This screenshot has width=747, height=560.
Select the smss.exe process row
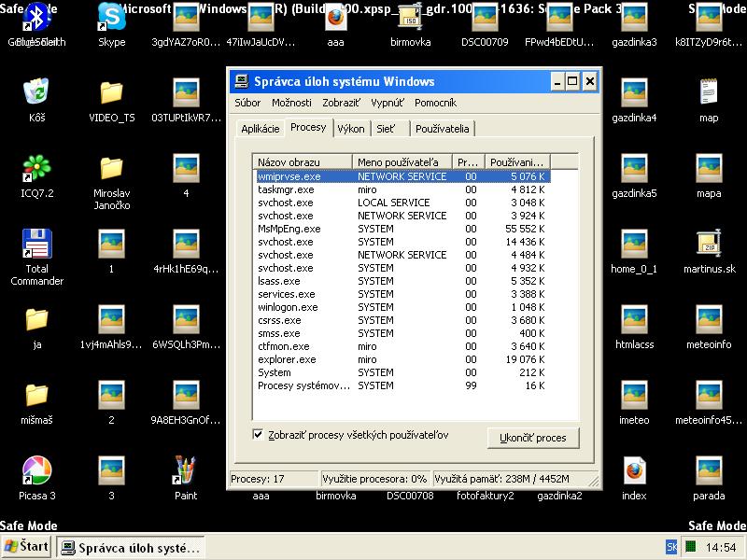(402, 333)
